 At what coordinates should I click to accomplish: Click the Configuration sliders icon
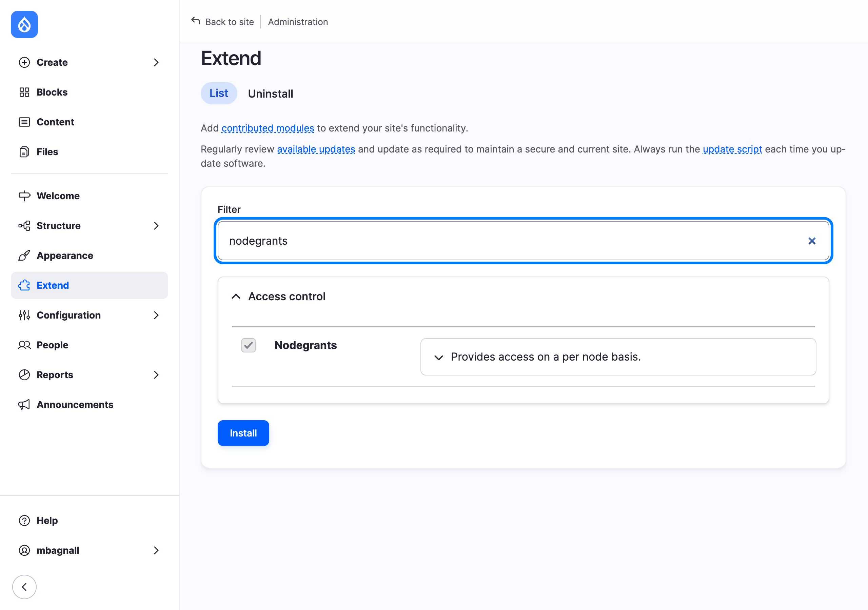pos(24,315)
